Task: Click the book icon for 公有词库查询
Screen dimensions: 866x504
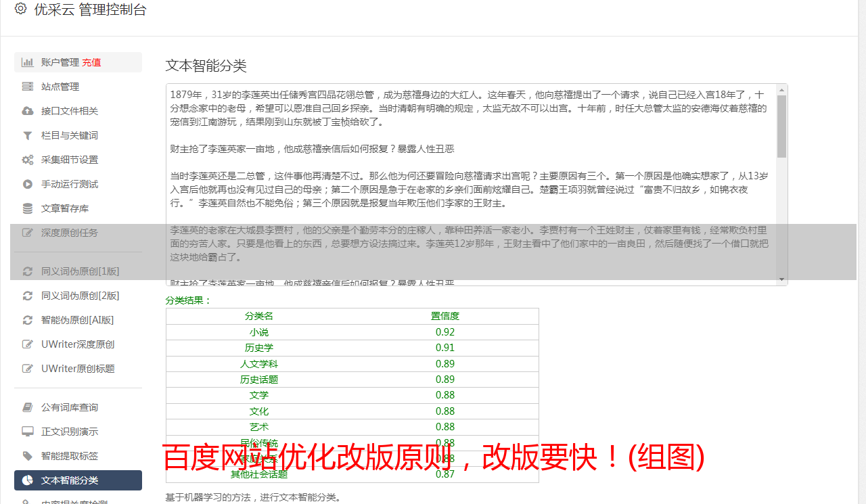Action: (x=28, y=407)
